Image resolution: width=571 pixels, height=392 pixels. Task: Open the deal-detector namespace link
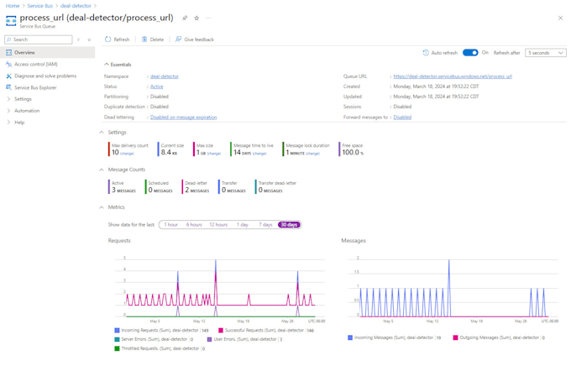pyautogui.click(x=164, y=76)
